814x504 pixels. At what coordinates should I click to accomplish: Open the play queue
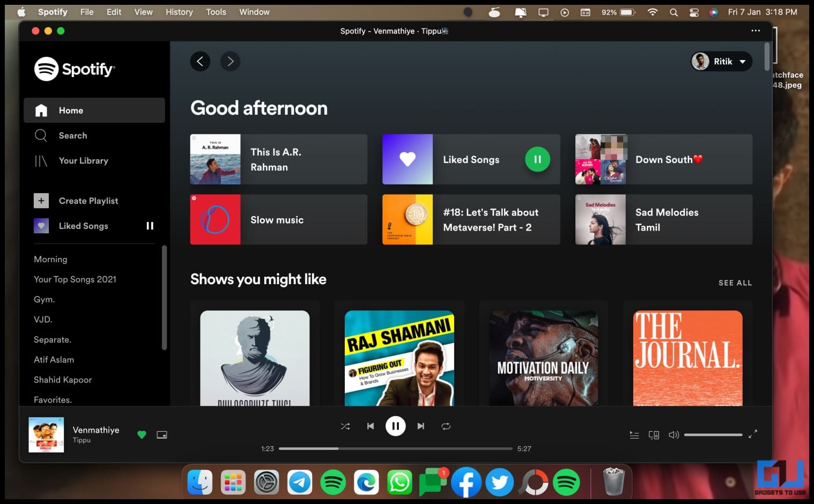[x=634, y=435]
